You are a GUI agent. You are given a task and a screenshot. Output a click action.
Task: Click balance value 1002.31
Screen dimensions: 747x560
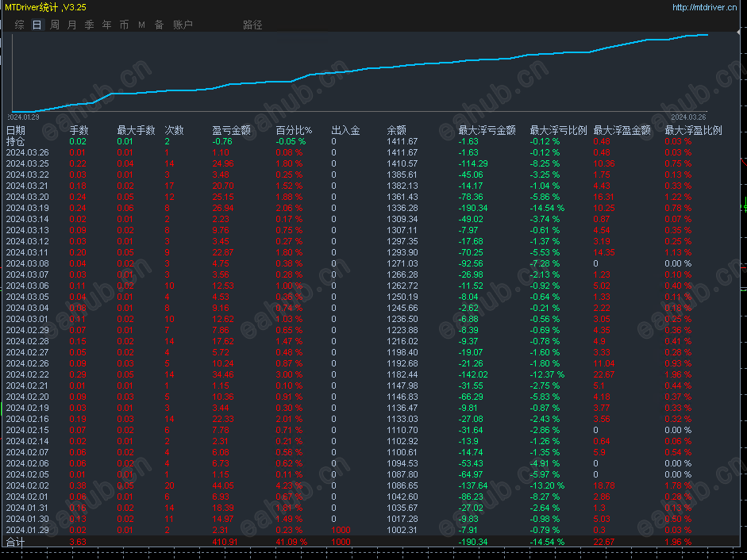[x=402, y=531]
